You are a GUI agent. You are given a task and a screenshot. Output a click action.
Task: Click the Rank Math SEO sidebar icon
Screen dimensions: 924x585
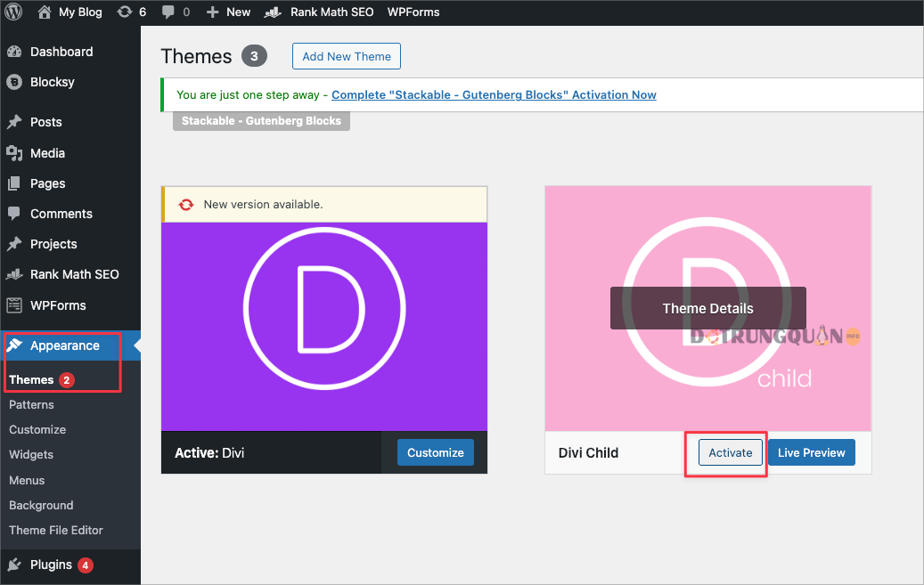(14, 274)
